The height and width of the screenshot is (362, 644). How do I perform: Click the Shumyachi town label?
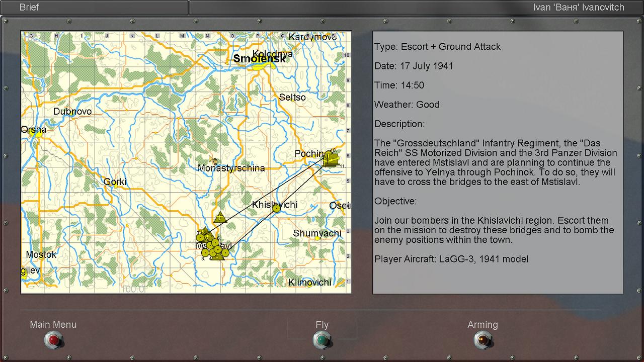(317, 234)
